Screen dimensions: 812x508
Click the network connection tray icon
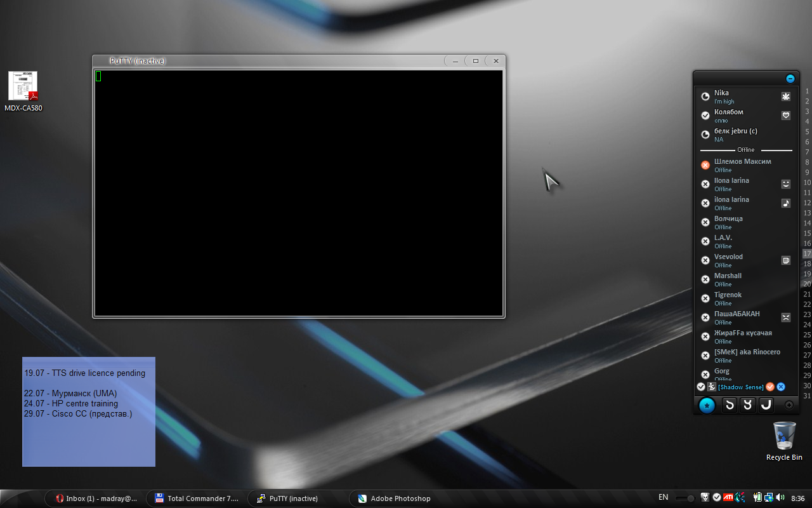(x=769, y=497)
